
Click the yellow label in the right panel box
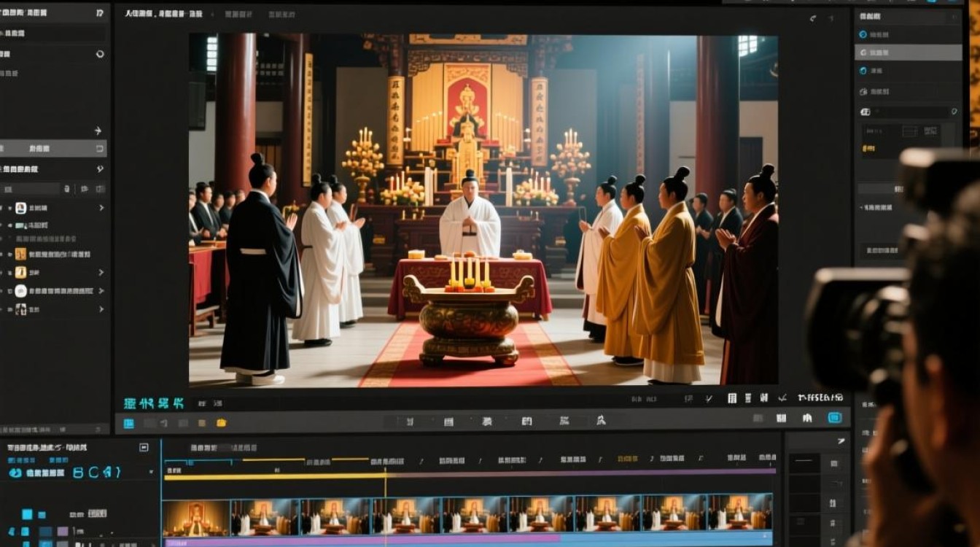868,148
